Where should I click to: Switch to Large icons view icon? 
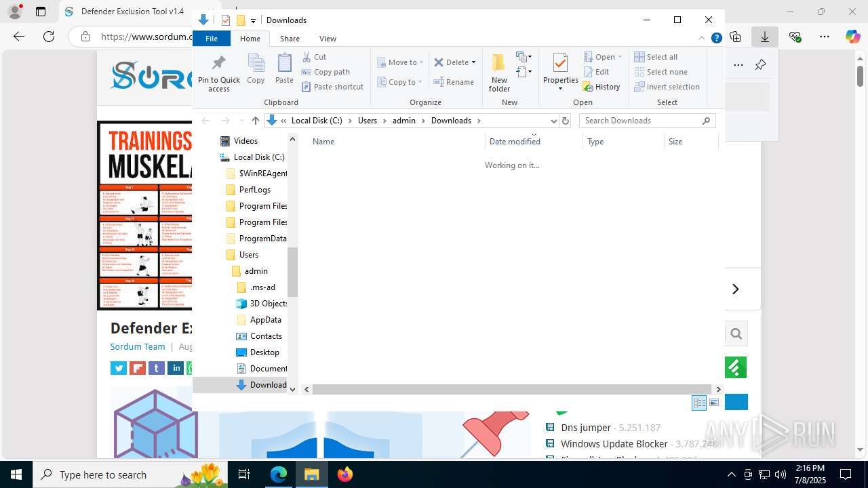click(714, 403)
